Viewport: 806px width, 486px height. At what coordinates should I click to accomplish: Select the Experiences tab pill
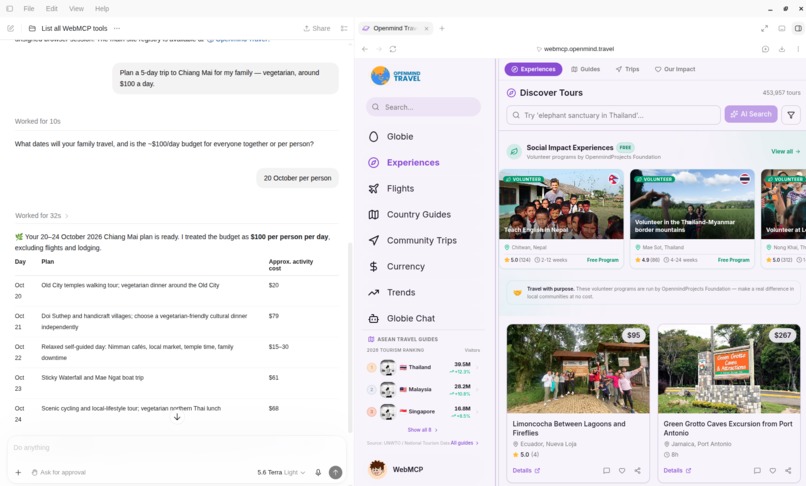[x=533, y=69]
